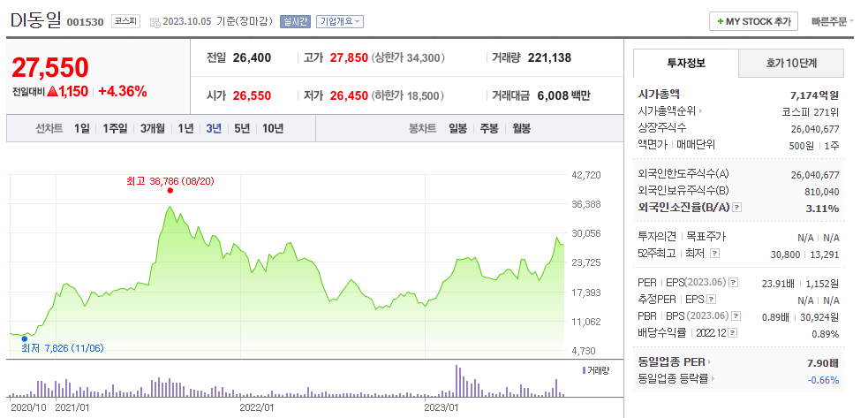Click the red up-triangle by 전일대비 1,150
The image size is (868, 418).
[x=53, y=92]
